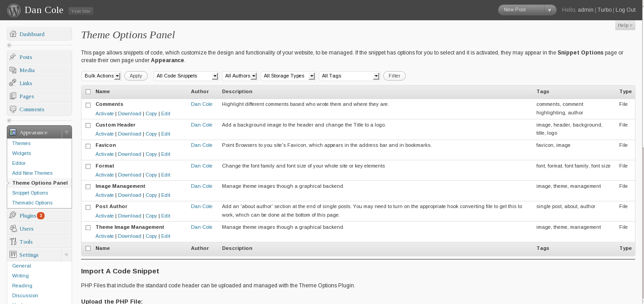Screen dimensions: 644x304
Task: Click the Visit Site button
Action: 81,11
